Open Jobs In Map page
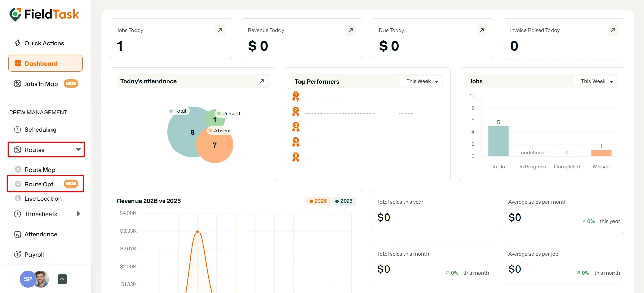Screen dimensions: 644x293 (45, 84)
